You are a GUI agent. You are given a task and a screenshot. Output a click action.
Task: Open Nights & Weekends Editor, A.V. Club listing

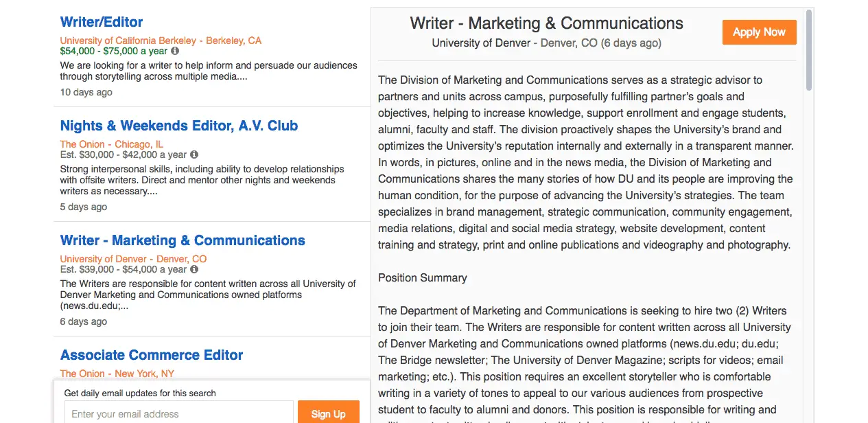click(x=179, y=126)
